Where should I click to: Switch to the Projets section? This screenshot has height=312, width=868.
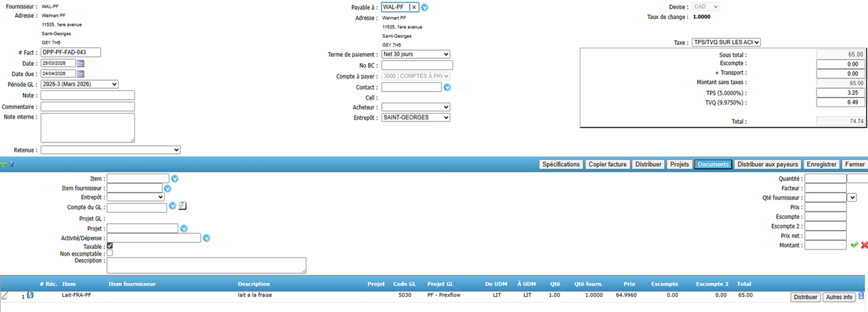679,165
